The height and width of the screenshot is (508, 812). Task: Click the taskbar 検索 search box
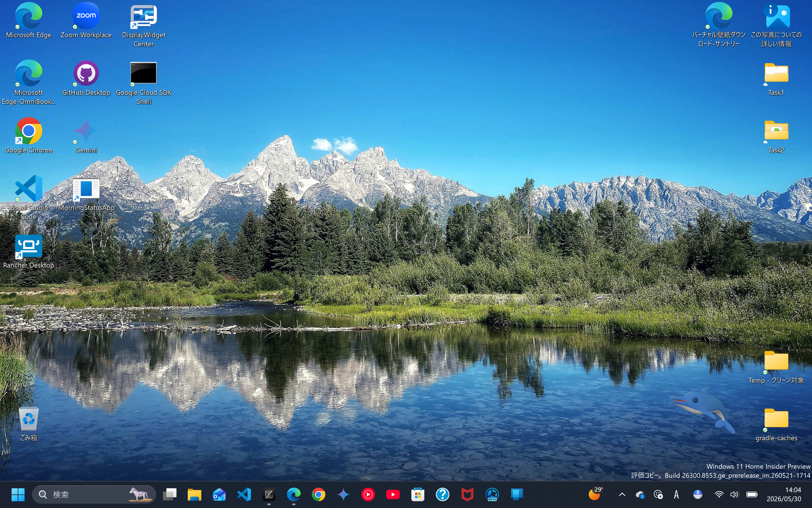coord(94,494)
